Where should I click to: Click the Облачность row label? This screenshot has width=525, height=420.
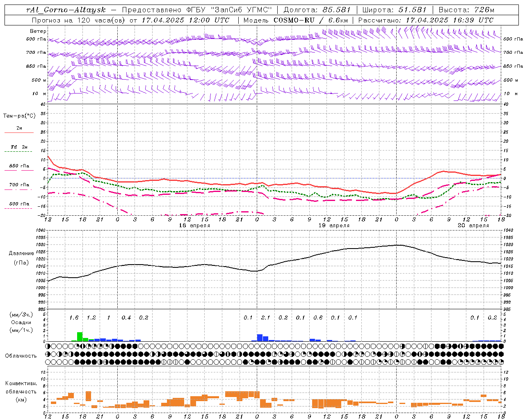(21, 356)
